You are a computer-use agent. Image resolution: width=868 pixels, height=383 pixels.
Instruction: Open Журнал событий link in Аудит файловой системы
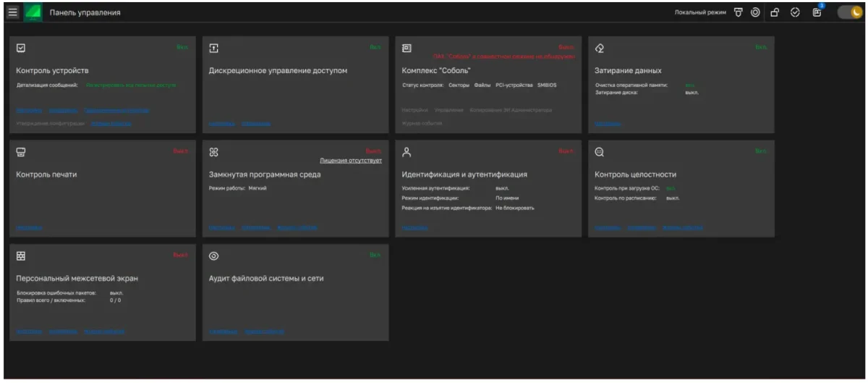[264, 331]
